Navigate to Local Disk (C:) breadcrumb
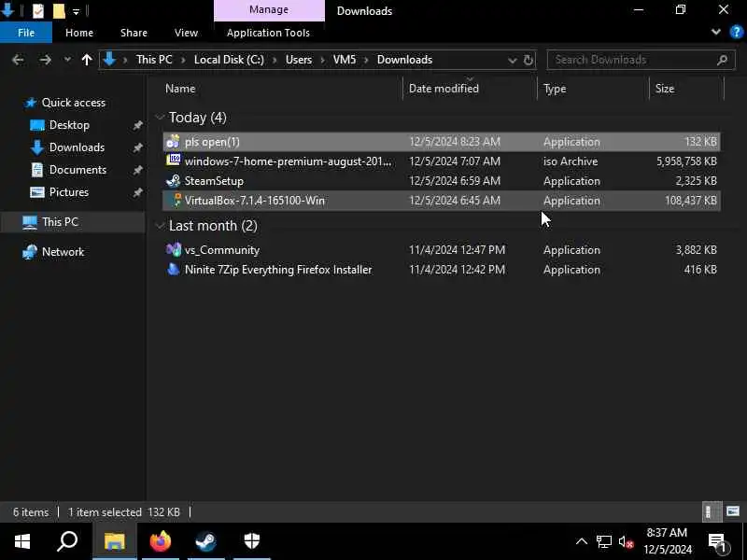 click(x=229, y=60)
